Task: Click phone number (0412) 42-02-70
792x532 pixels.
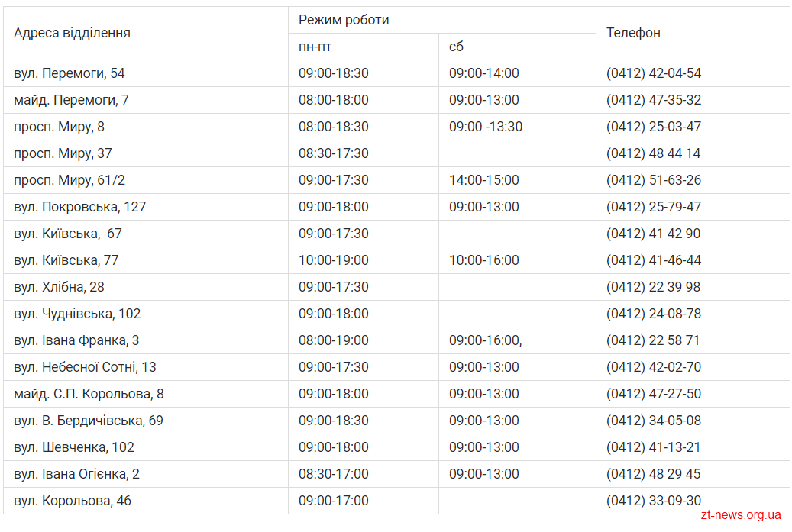Action: coord(654,367)
